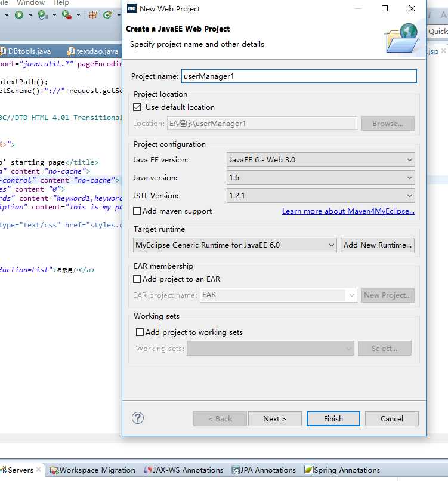Switch to the textdao.java editor tab

point(93,51)
